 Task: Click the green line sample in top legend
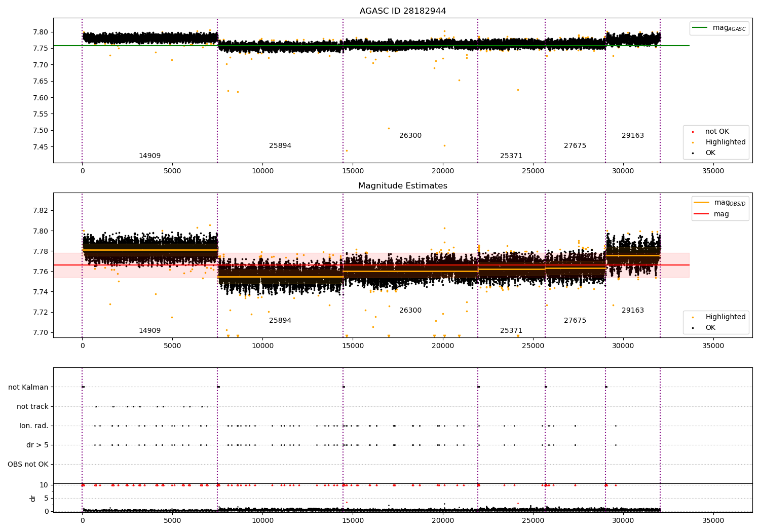pos(700,28)
